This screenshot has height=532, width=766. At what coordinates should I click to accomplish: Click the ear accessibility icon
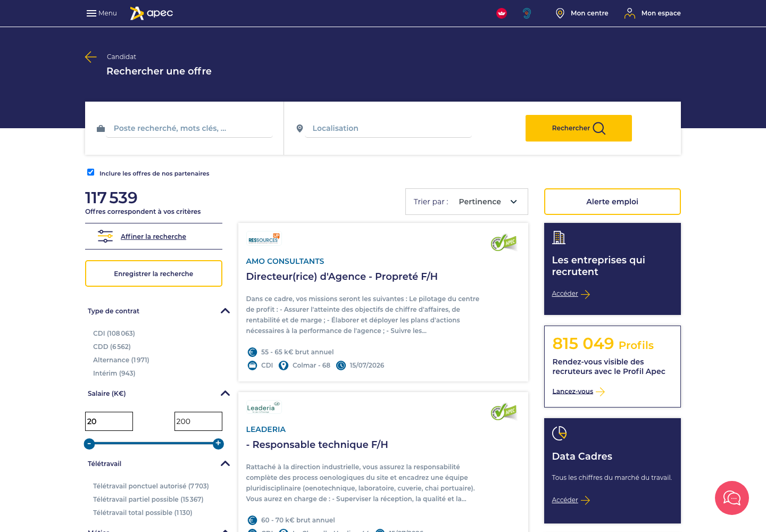tap(527, 13)
